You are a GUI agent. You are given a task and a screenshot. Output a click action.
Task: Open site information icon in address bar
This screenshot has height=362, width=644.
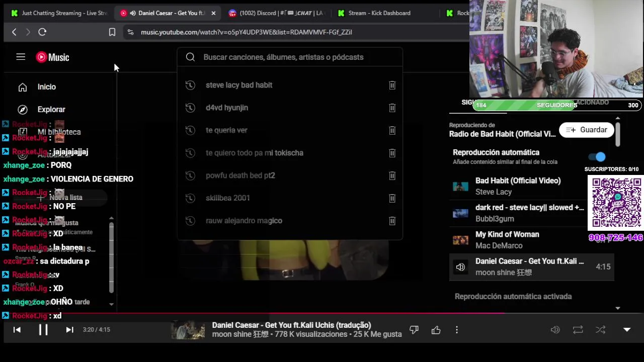pos(130,32)
